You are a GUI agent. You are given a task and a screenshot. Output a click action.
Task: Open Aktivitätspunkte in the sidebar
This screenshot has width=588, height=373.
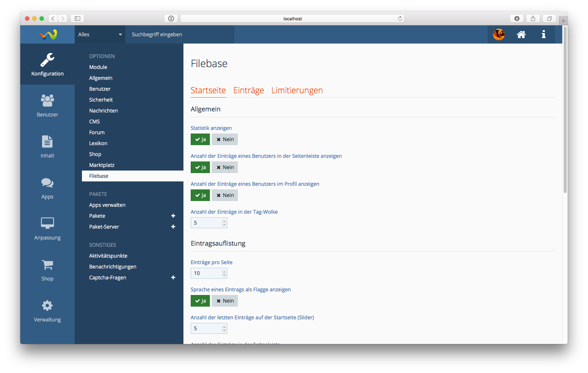click(108, 256)
